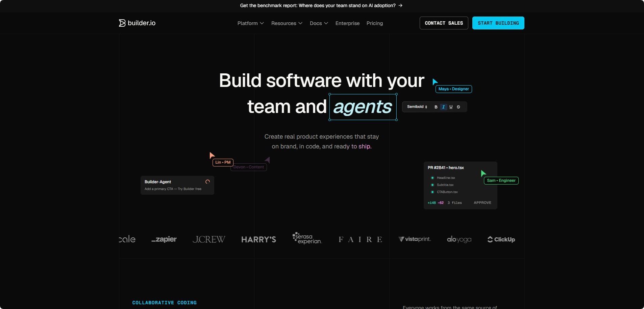The height and width of the screenshot is (309, 644).
Task: Toggle italic formatting in the text toolbar
Action: (443, 107)
